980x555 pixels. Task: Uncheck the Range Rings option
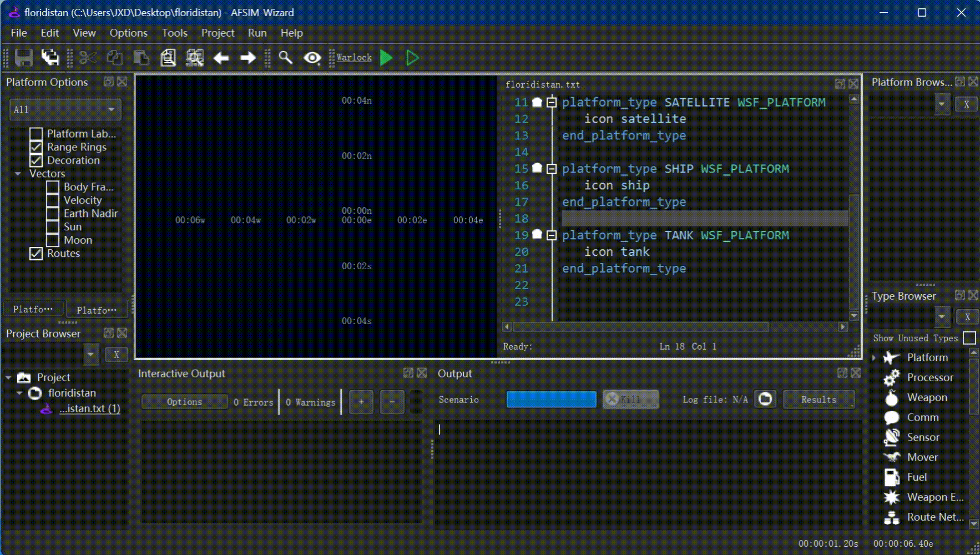click(36, 147)
